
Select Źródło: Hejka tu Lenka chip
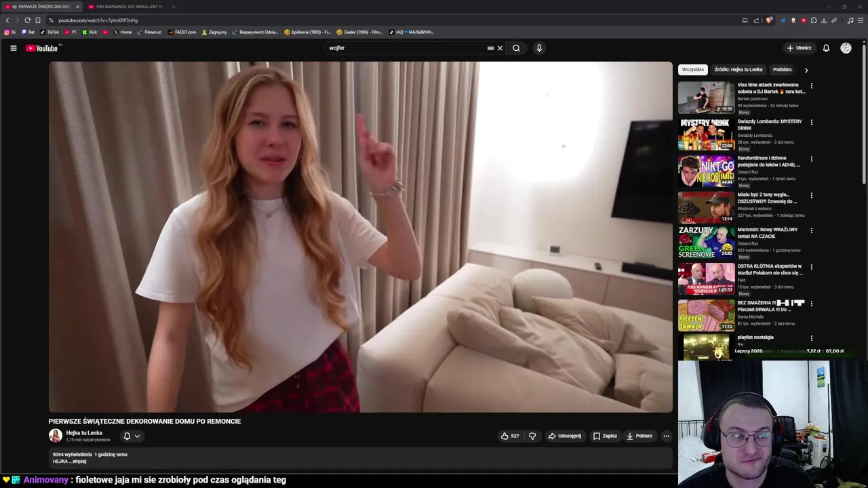tap(738, 70)
